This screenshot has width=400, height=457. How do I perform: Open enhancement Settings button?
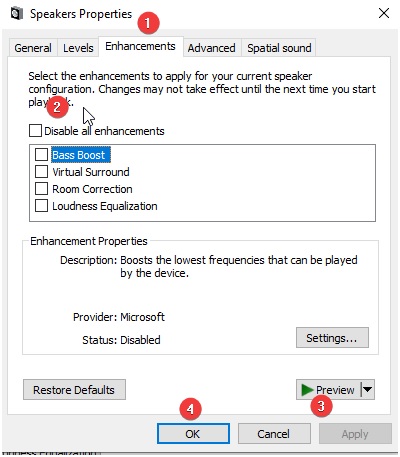click(332, 338)
